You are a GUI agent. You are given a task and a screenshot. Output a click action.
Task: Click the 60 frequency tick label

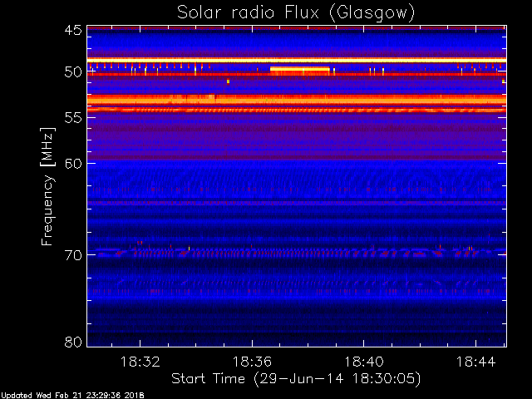[73, 164]
